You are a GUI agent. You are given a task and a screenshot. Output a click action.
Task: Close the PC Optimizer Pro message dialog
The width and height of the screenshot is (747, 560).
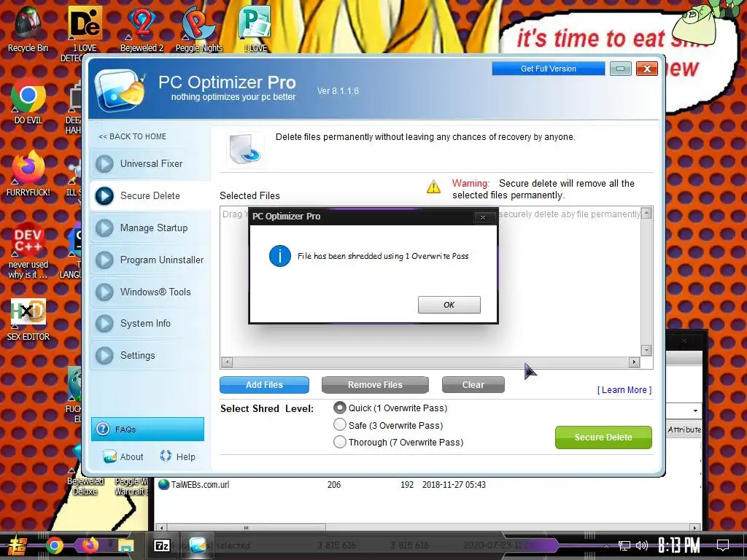pyautogui.click(x=483, y=217)
